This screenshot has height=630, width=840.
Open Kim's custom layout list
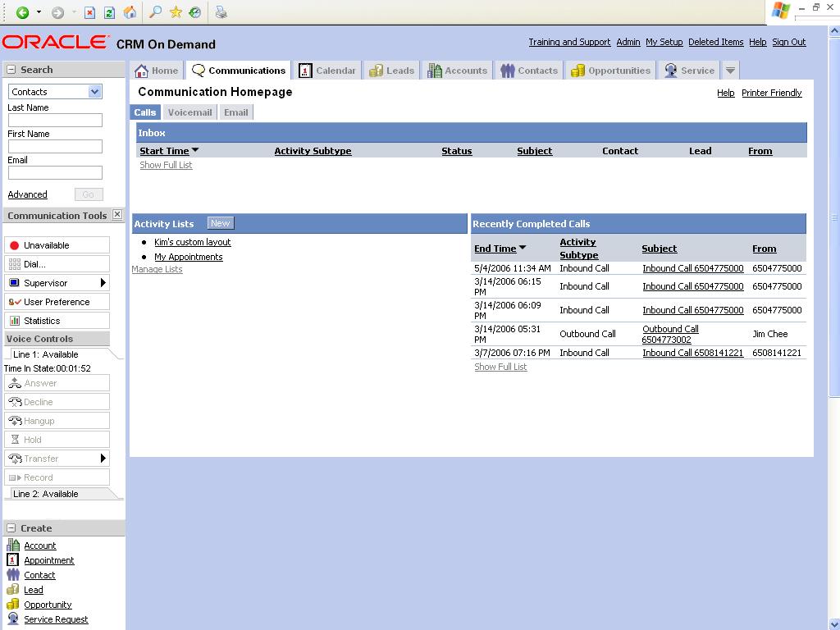[x=192, y=242]
